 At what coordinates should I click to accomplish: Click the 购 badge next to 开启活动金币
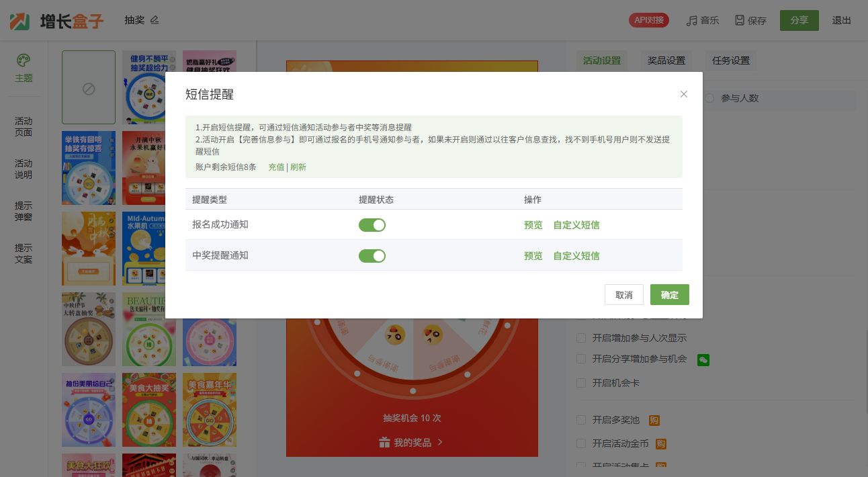[x=660, y=443]
